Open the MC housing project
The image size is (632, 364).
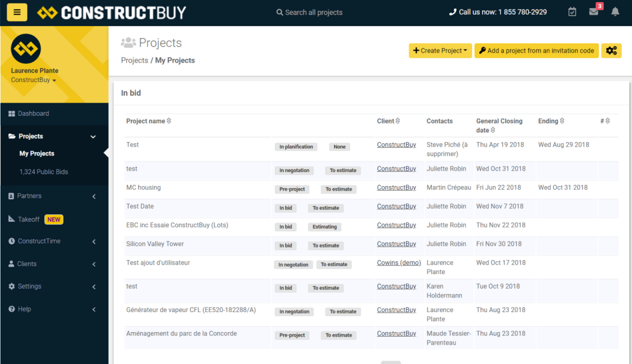tap(143, 187)
